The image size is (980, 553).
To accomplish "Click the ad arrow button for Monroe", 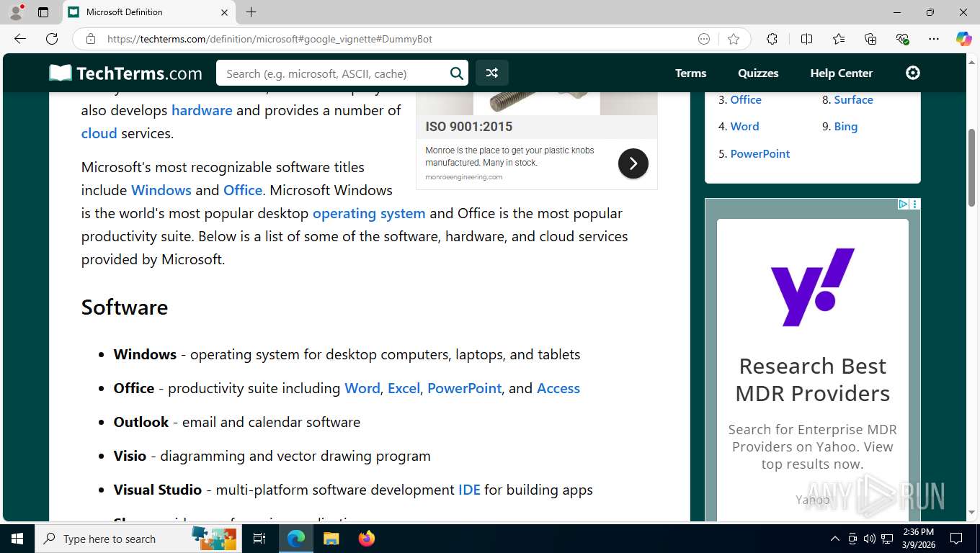I will tap(633, 163).
